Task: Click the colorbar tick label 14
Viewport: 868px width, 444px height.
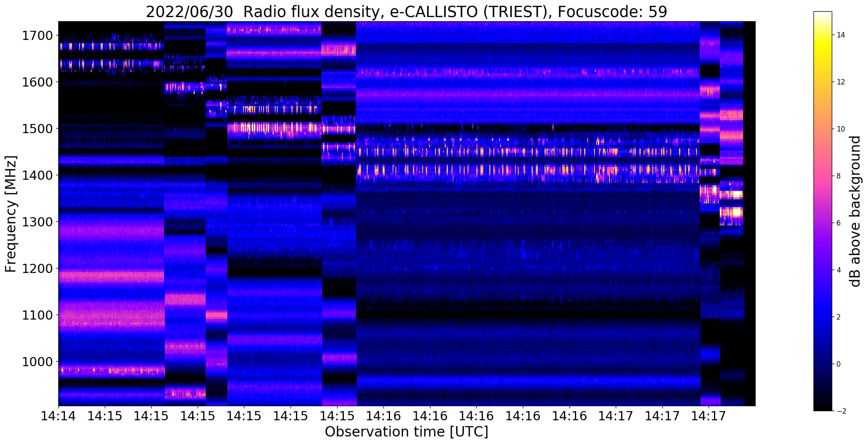Action: coord(841,35)
